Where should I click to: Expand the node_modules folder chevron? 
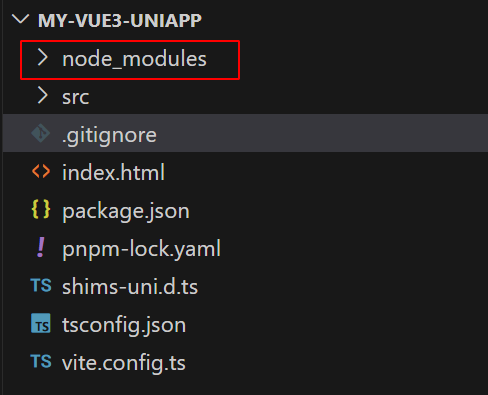(42, 57)
